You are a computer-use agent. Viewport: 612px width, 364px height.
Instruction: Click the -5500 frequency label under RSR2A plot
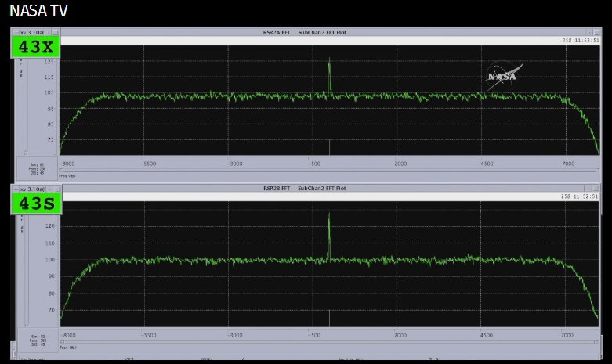148,164
